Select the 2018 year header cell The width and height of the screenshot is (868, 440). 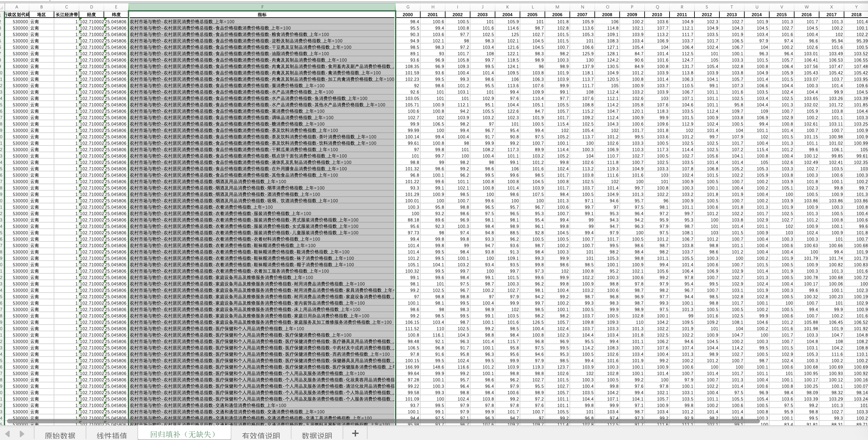(856, 14)
